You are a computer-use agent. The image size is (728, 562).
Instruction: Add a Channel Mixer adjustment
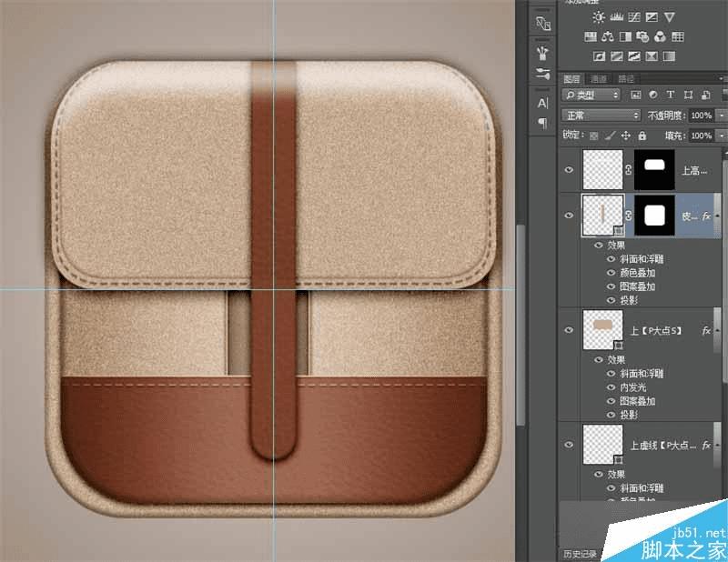click(x=661, y=36)
